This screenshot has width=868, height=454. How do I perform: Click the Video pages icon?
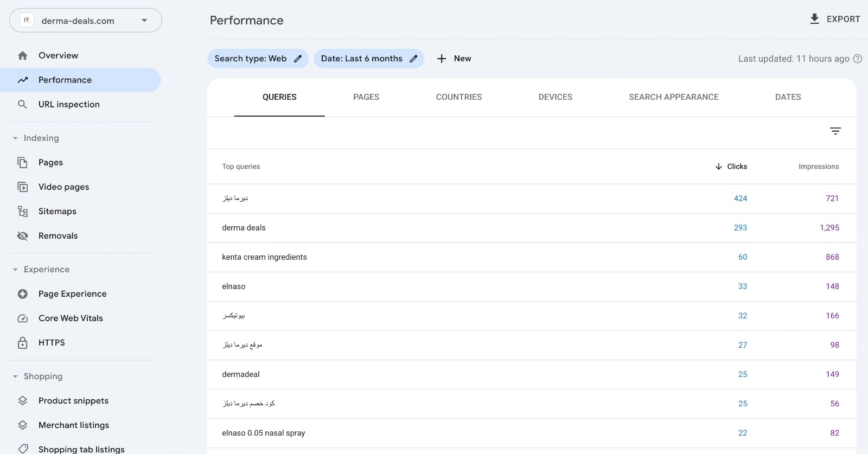(x=22, y=187)
